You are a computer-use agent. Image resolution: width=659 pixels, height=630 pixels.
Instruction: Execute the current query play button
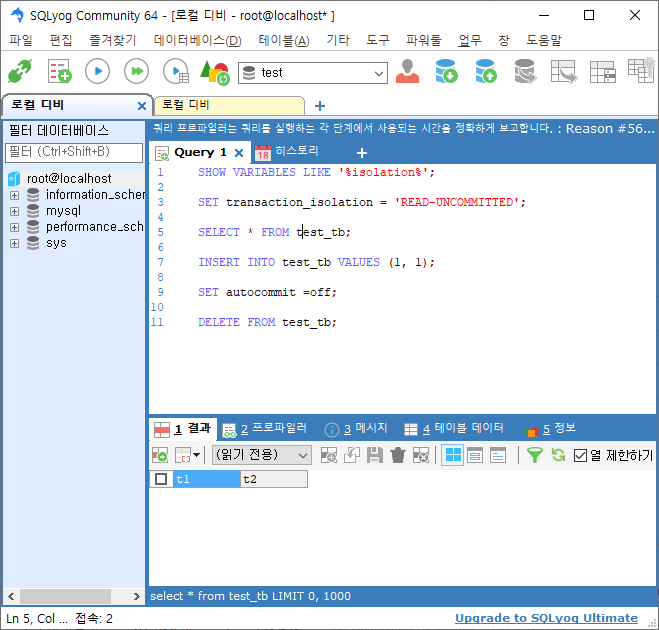[x=98, y=71]
